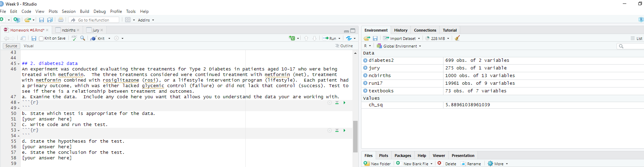Viewport: 644px width, 167px height.
Task: Click the Create a project icon
Action: pyautogui.click(x=16, y=20)
